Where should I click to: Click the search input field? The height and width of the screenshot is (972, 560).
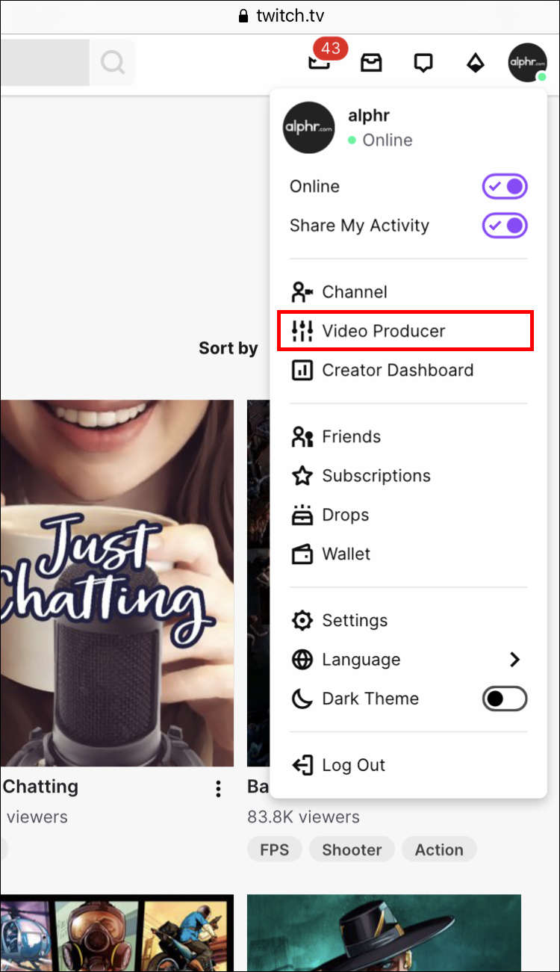pos(45,63)
